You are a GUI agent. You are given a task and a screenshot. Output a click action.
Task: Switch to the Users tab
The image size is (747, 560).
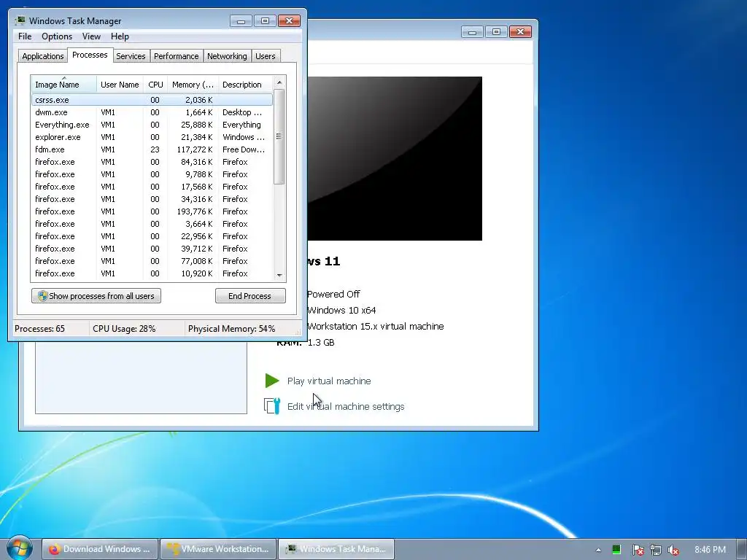tap(265, 56)
